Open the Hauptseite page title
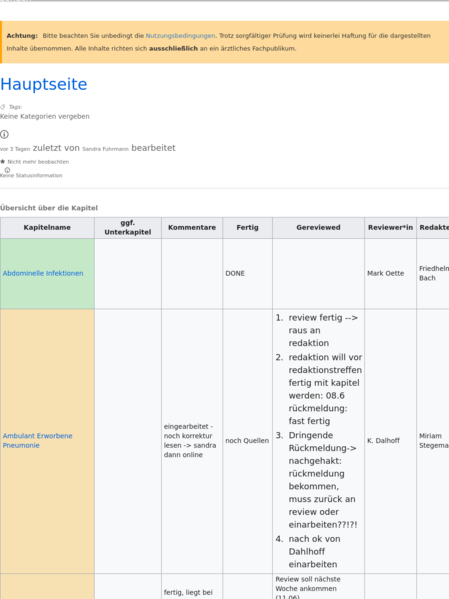 click(x=44, y=84)
